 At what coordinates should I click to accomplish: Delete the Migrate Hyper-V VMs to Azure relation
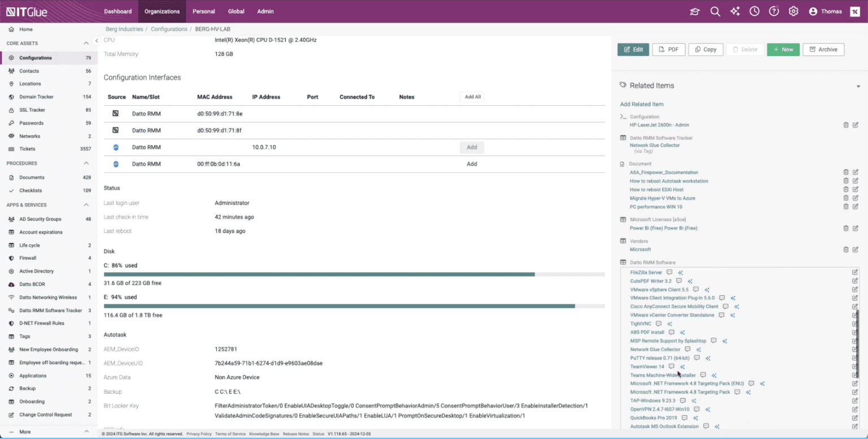[x=846, y=199]
